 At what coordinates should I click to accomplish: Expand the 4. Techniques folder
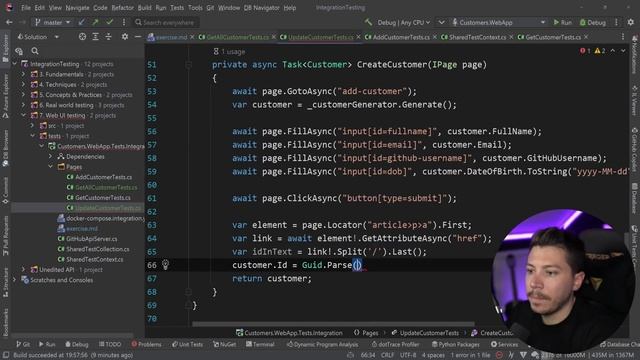pos(23,84)
